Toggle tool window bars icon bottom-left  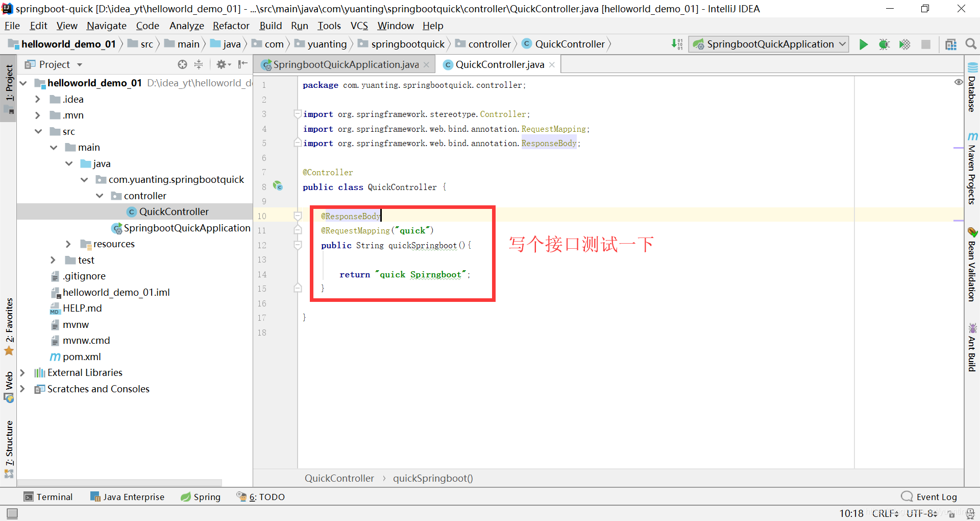12,513
